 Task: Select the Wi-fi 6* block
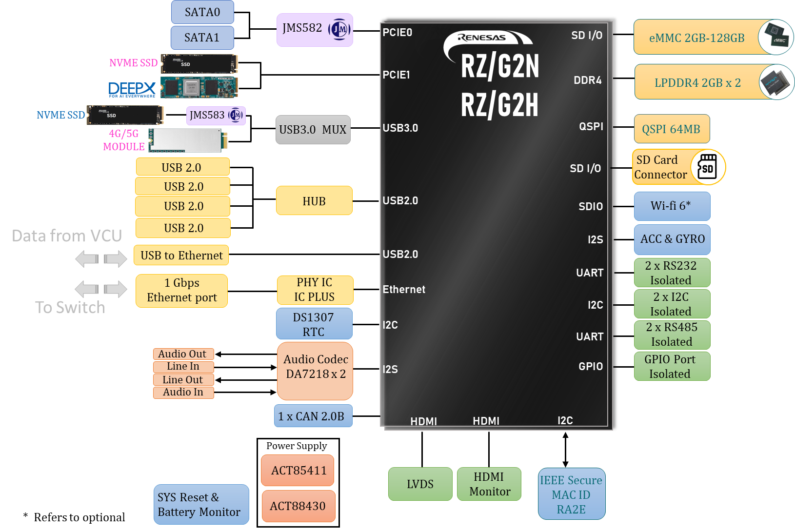[x=672, y=206]
